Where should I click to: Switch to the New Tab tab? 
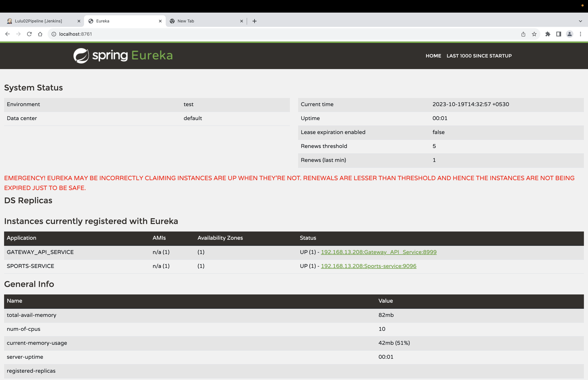click(x=186, y=21)
